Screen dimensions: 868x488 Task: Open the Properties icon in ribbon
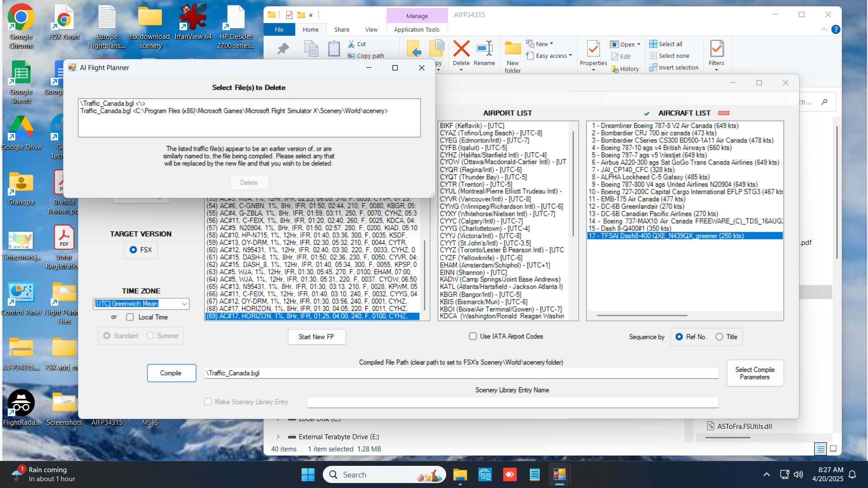[593, 50]
